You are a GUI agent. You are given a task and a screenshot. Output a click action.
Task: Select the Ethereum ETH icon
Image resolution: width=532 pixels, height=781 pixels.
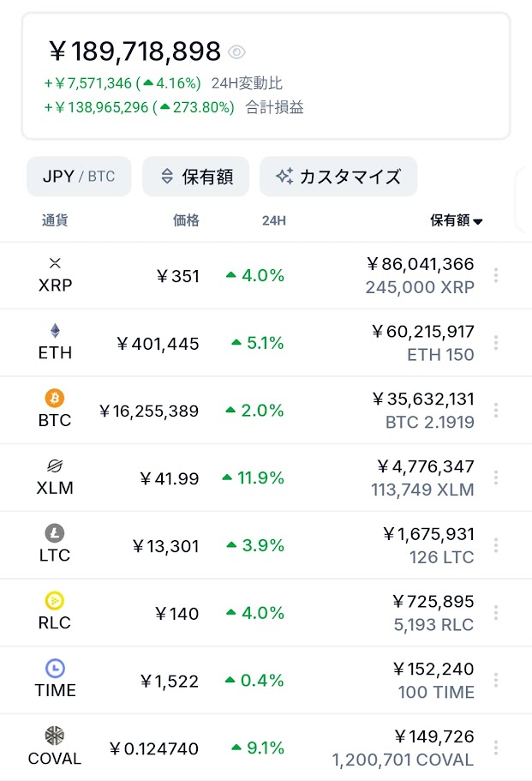(55, 330)
